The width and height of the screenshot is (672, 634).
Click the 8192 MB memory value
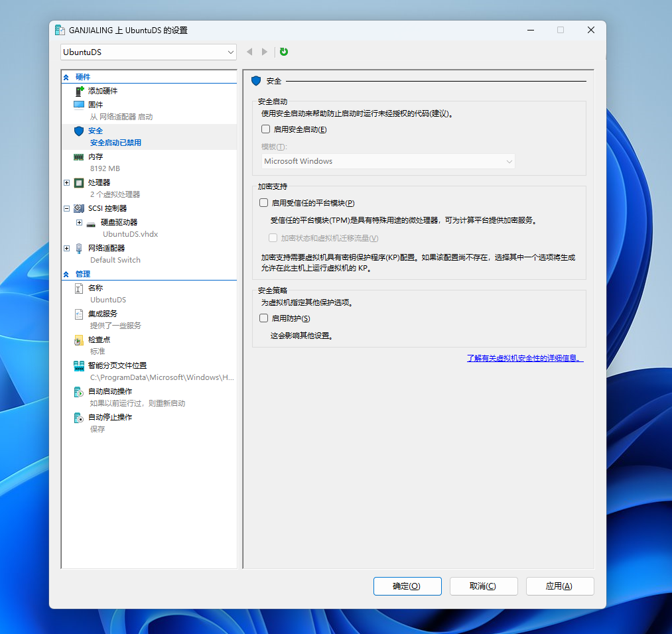(x=105, y=169)
